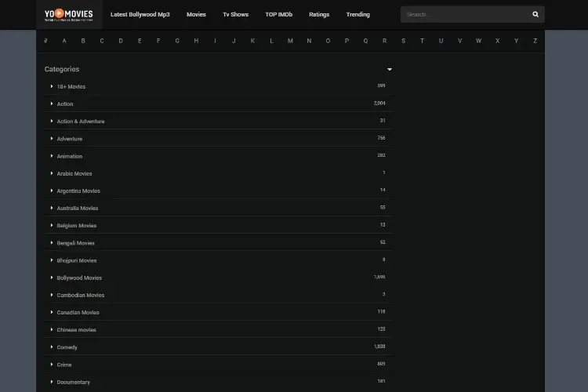Filter titles by letter R

pos(384,41)
